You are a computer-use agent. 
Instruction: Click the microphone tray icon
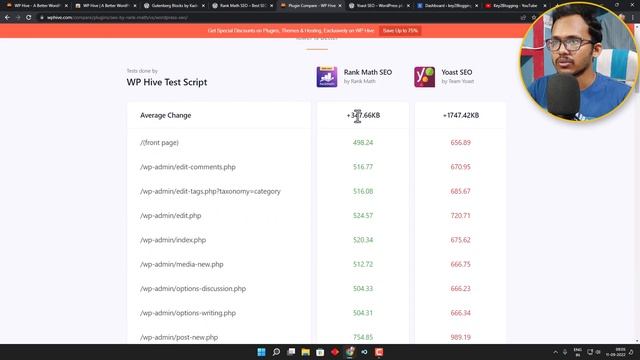coord(565,352)
